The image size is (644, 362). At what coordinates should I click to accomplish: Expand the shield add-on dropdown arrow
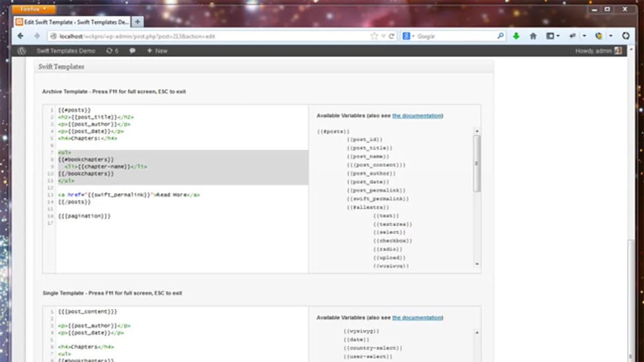point(611,36)
